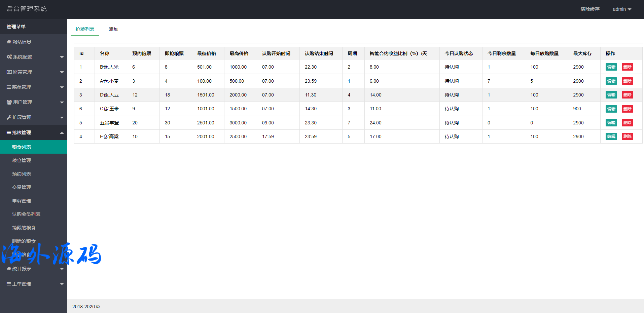Click the 后台管理系统 header title
Image resolution: width=644 pixels, height=313 pixels.
point(27,9)
